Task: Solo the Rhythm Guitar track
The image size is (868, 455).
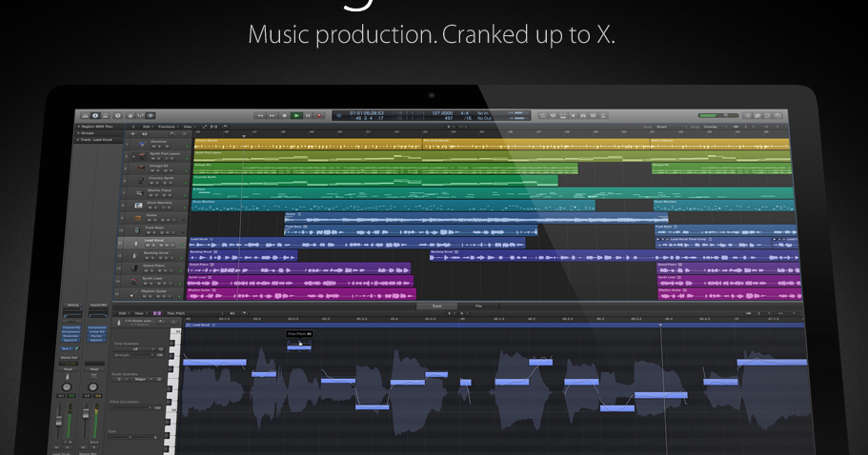Action: (x=150, y=296)
